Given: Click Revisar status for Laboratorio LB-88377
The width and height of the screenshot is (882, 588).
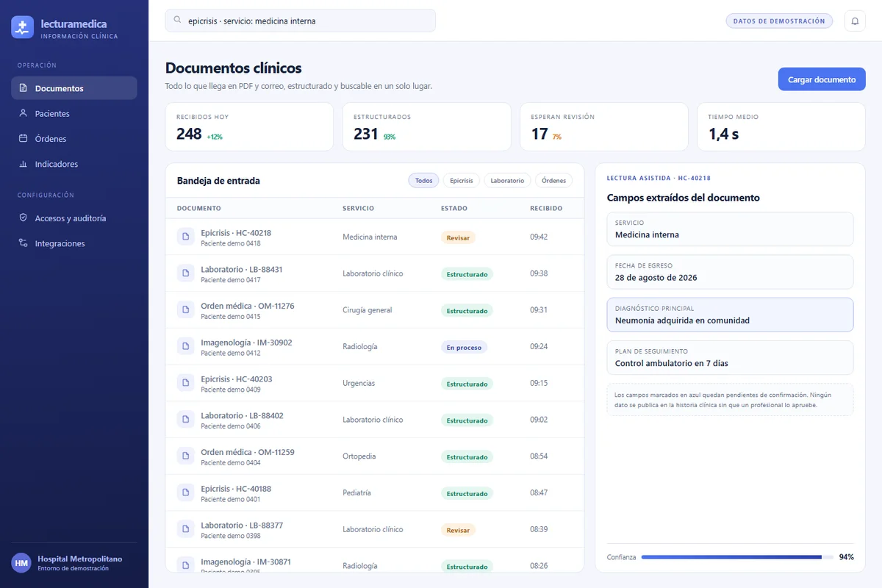Looking at the screenshot, I should click(x=458, y=530).
